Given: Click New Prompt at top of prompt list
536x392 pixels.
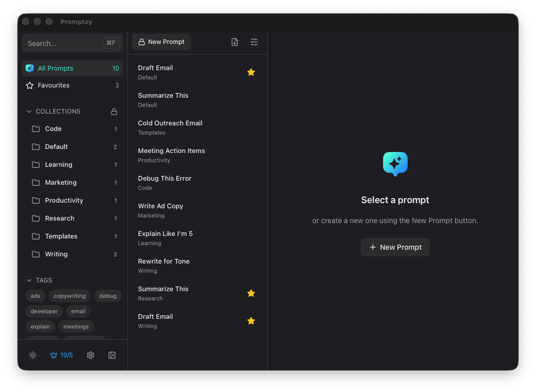Looking at the screenshot, I should point(161,42).
